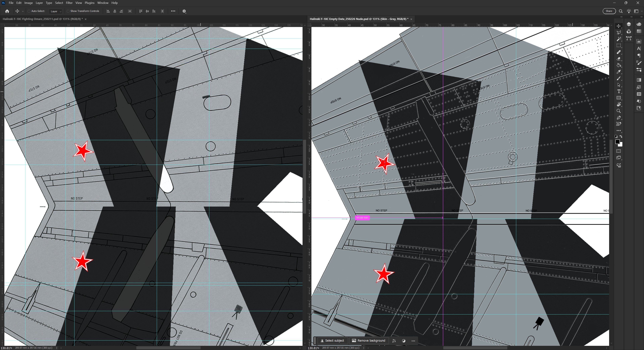Open the Layers panel icon
The height and width of the screenshot is (350, 644).
(x=629, y=24)
